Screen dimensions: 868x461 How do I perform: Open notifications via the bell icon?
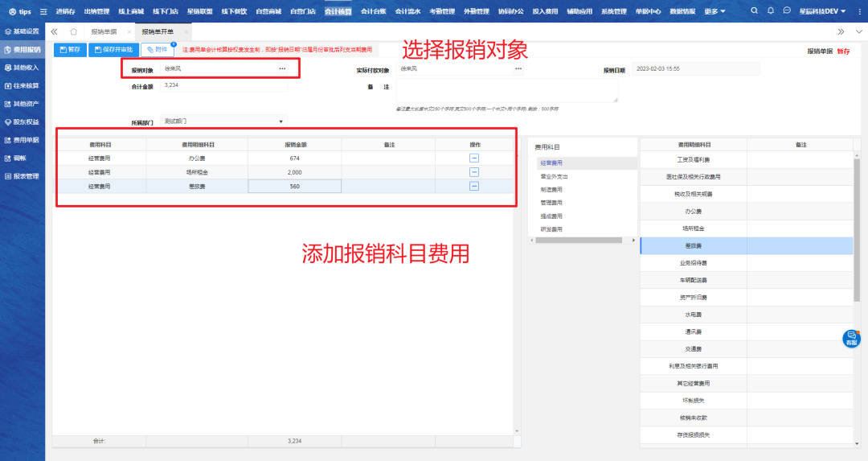point(771,11)
